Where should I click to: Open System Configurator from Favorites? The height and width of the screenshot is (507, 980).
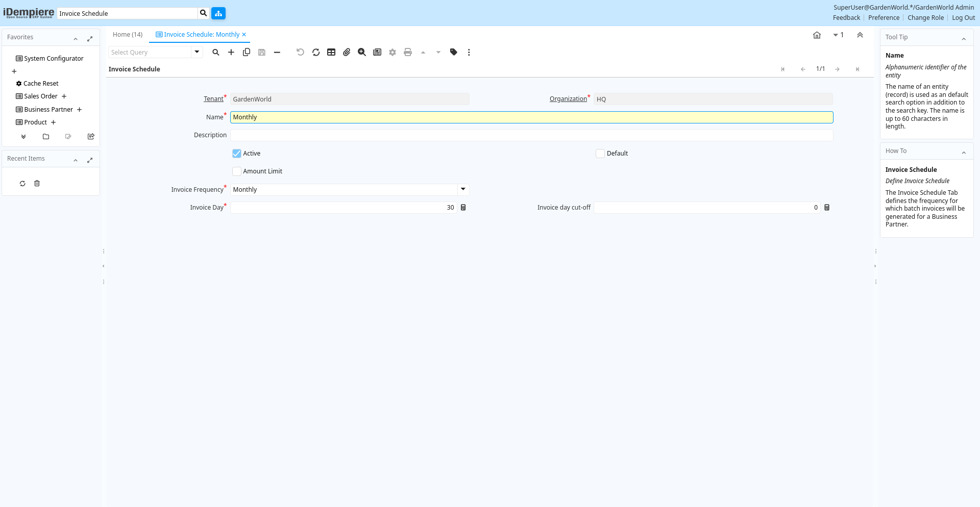[x=54, y=59]
